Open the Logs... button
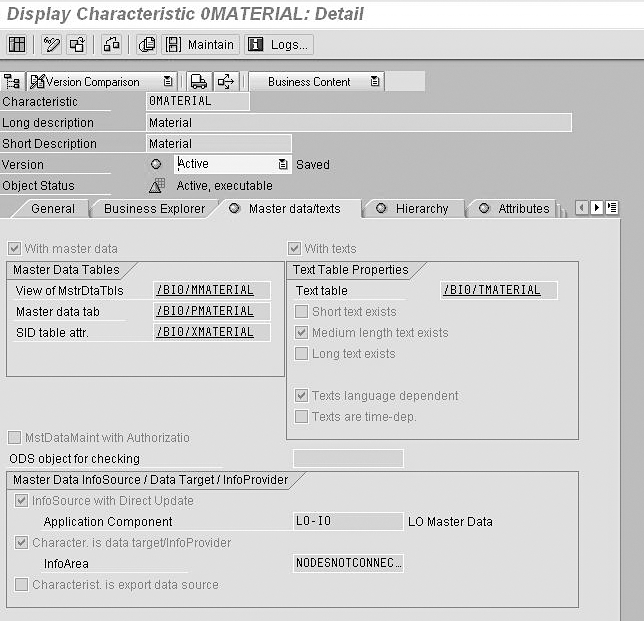The height and width of the screenshot is (621, 644). tap(279, 45)
